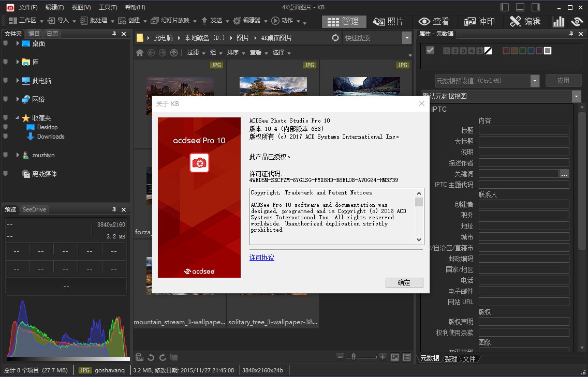Viewport: 588px width, 377px height.
Task: Open the 元数据预设值 preset dropdown
Action: pyautogui.click(x=535, y=81)
